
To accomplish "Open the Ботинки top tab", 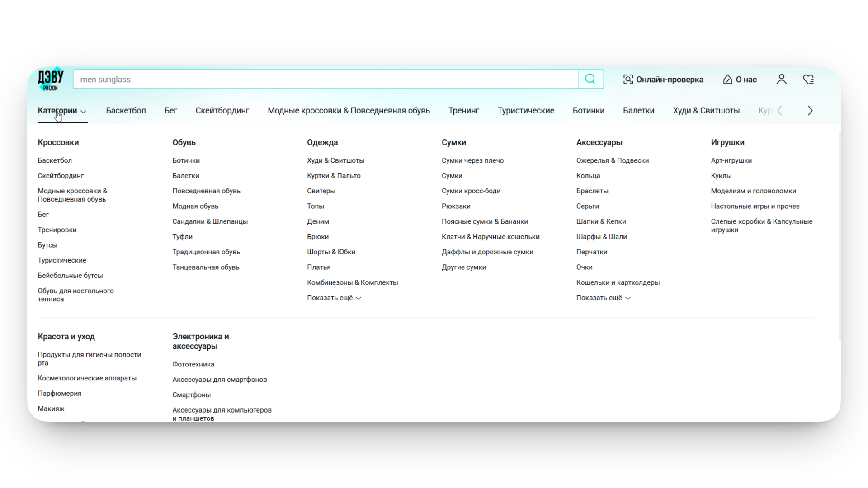I will 588,111.
